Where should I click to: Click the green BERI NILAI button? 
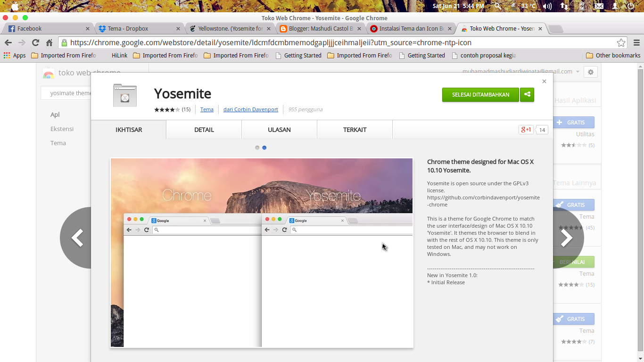[574, 262]
